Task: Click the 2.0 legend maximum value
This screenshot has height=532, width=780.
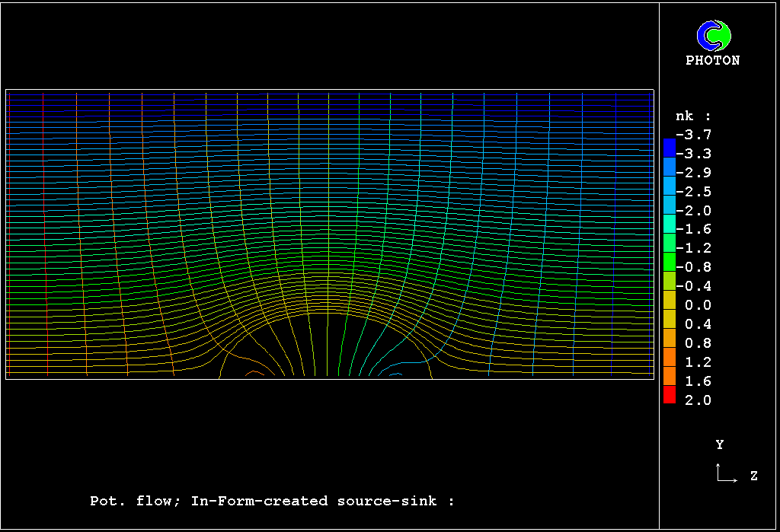Action: (697, 400)
